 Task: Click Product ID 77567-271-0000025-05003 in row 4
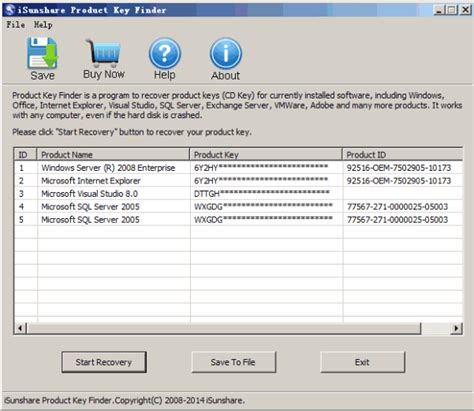(x=397, y=207)
